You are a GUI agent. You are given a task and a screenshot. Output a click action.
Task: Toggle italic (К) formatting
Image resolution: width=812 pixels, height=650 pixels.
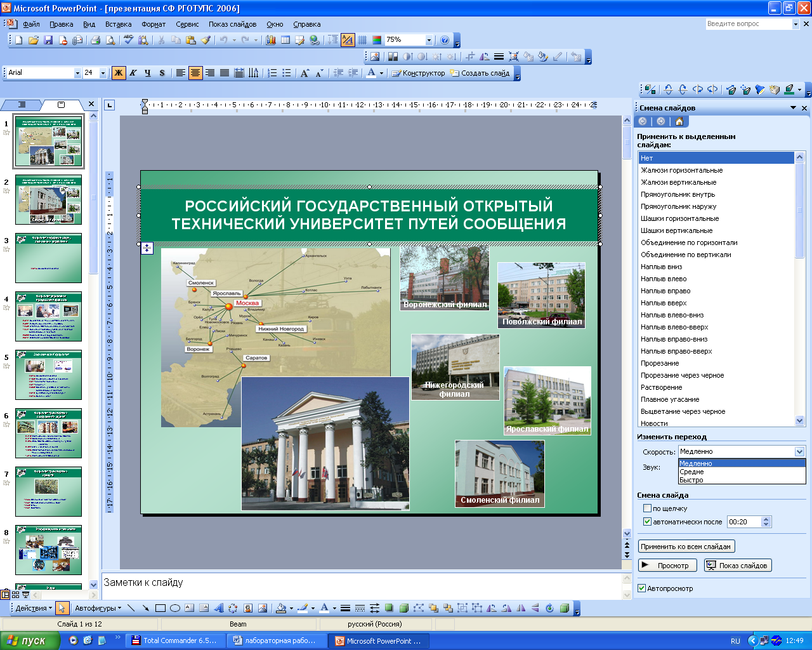[133, 73]
